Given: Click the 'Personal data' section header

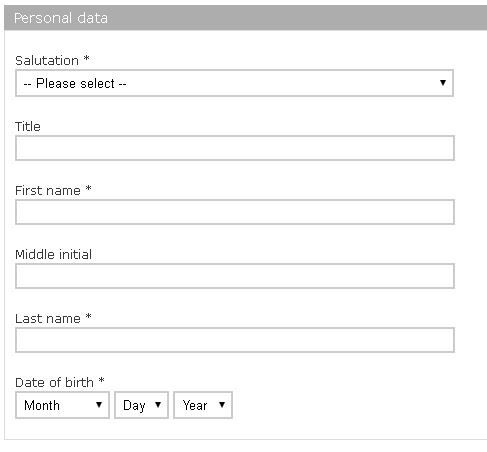Looking at the screenshot, I should tap(61, 18).
